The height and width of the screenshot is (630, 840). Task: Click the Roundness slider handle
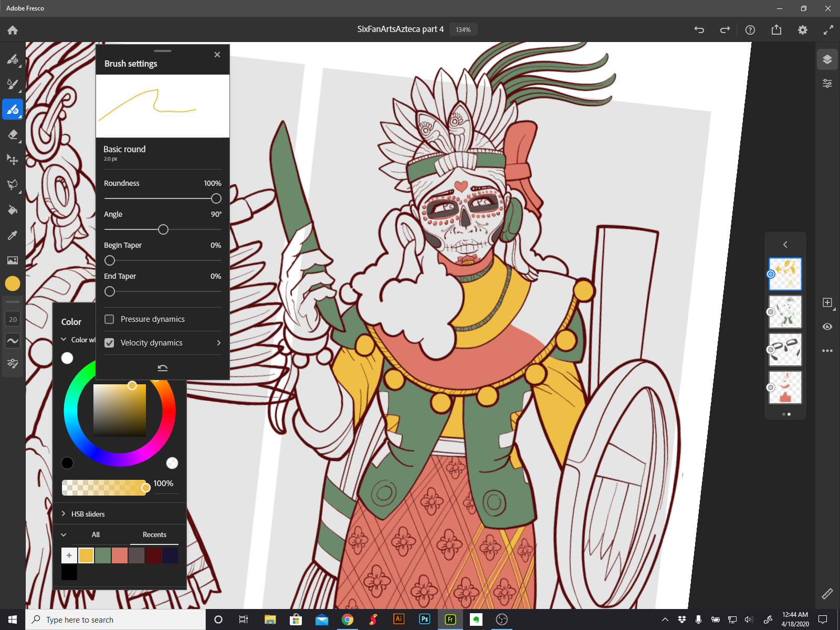tap(216, 198)
